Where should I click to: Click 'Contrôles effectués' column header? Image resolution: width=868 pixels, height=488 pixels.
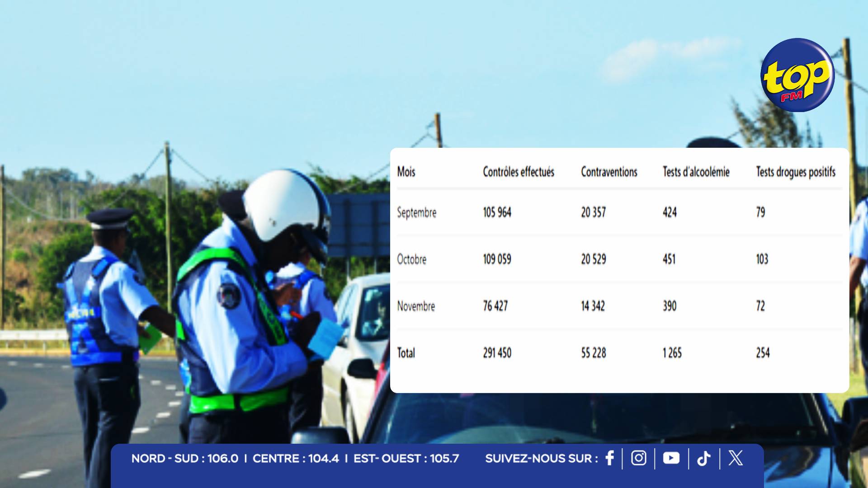(518, 172)
